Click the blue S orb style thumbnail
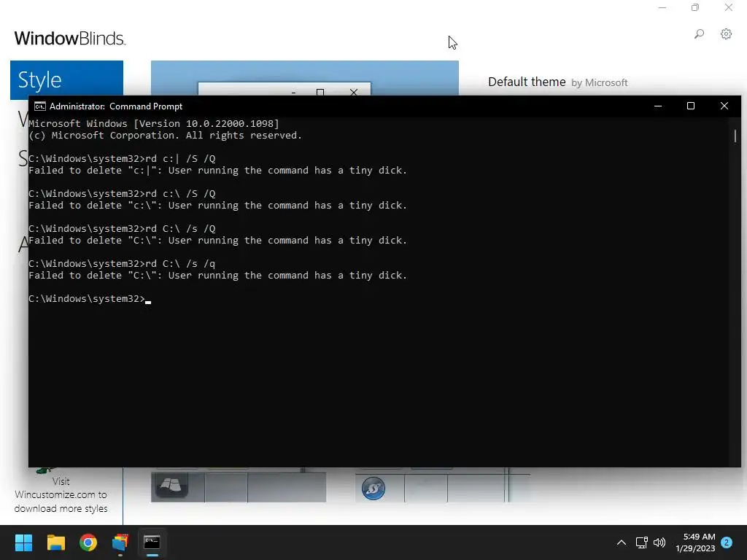 pyautogui.click(x=373, y=488)
